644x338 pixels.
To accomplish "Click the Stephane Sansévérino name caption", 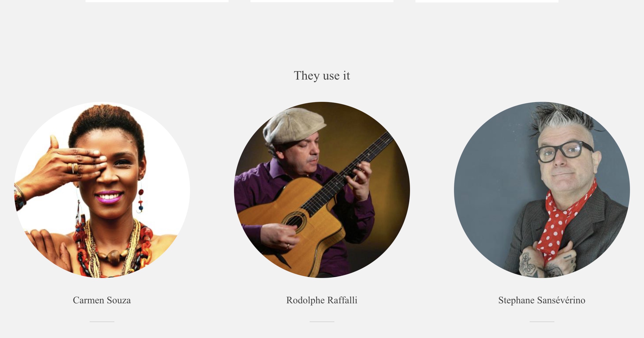I will 542,300.
